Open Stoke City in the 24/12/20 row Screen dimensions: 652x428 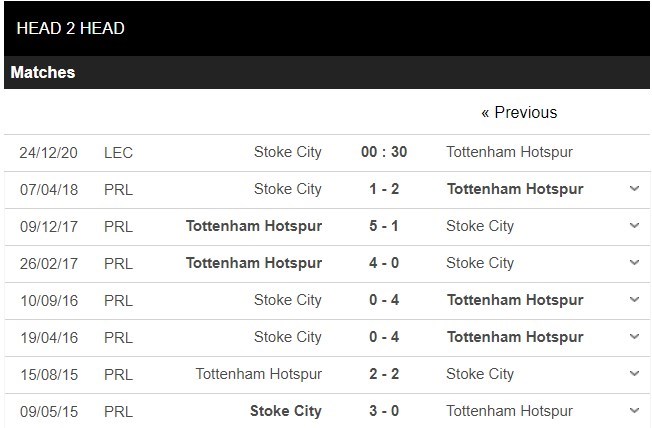click(288, 152)
